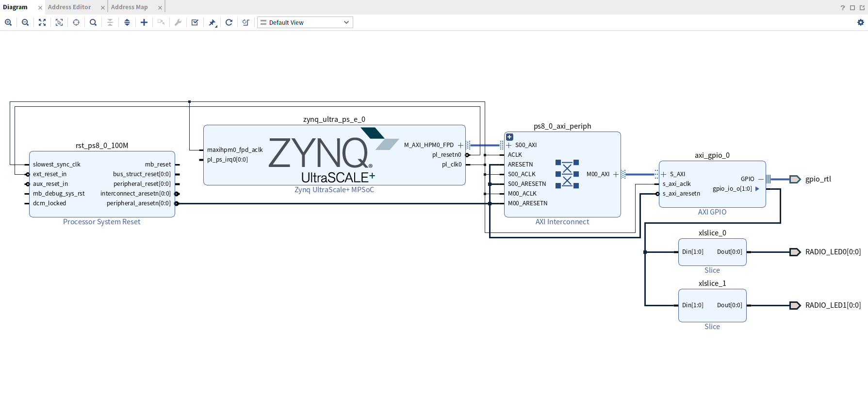Click the Zoom Out toolbar icon
Image resolution: width=868 pixels, height=398 pixels.
[x=25, y=22]
